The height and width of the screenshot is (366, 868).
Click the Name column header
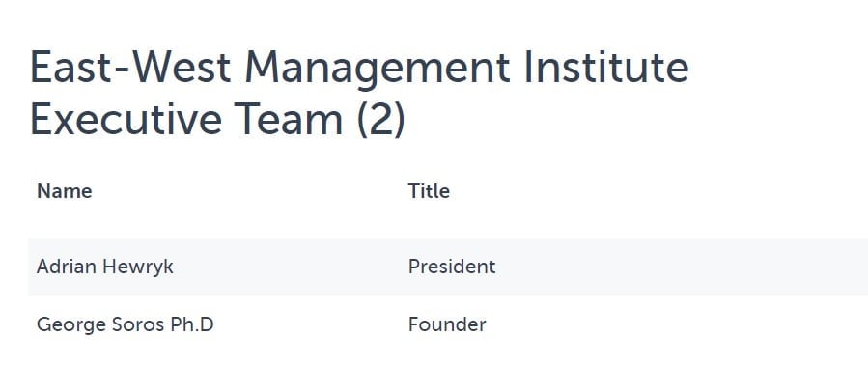[65, 191]
